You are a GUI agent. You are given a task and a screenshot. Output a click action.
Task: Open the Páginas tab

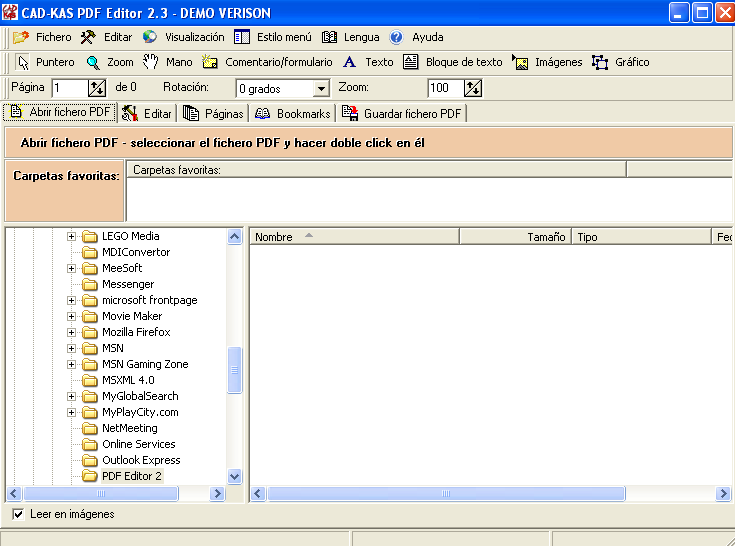(x=213, y=113)
